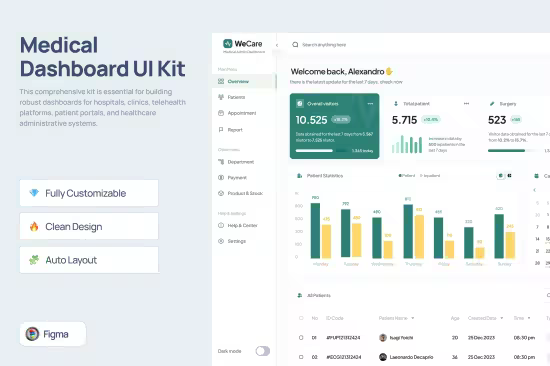Click the All Patients heading icon
The width and height of the screenshot is (550, 366).
click(300, 295)
